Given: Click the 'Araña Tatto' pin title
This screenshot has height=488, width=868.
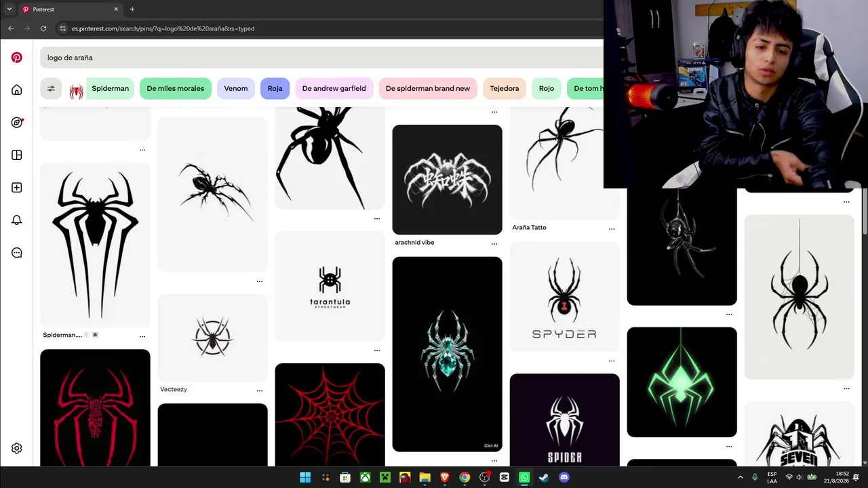Looking at the screenshot, I should tap(529, 228).
